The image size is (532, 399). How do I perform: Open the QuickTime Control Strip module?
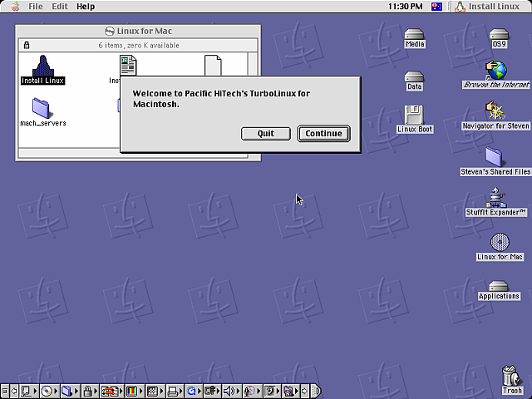click(x=194, y=392)
